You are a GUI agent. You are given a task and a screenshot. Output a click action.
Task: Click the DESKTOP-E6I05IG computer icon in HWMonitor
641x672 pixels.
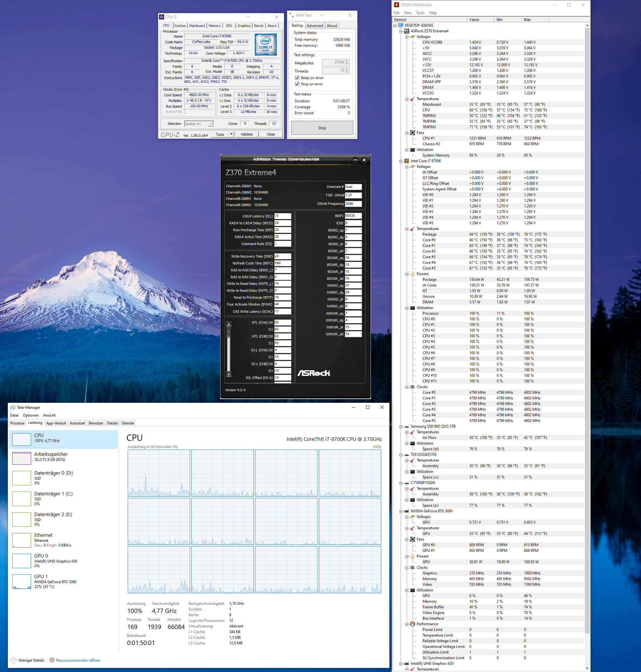click(x=400, y=25)
